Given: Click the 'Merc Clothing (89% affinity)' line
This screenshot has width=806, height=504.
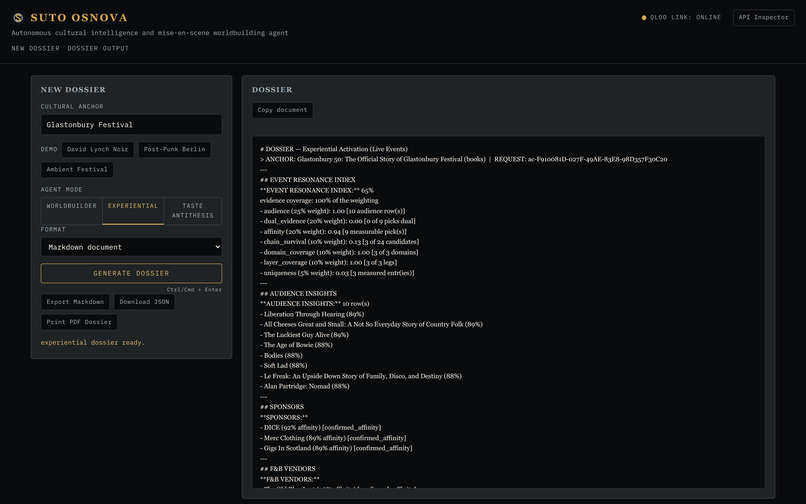Looking at the screenshot, I should tap(333, 438).
